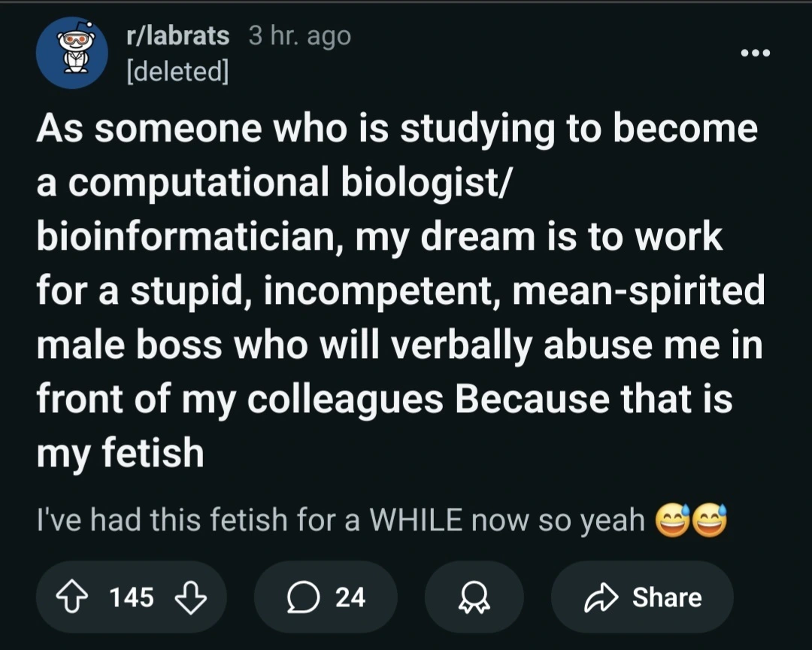Open the r/labrats community page link
The width and height of the screenshot is (812, 650).
pyautogui.click(x=177, y=35)
